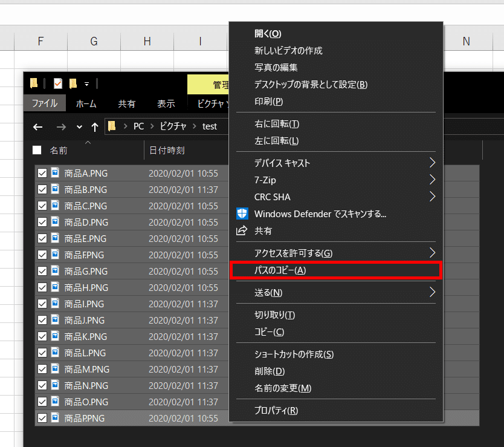Click the image file icon of 商品K.PNG

coord(55,336)
